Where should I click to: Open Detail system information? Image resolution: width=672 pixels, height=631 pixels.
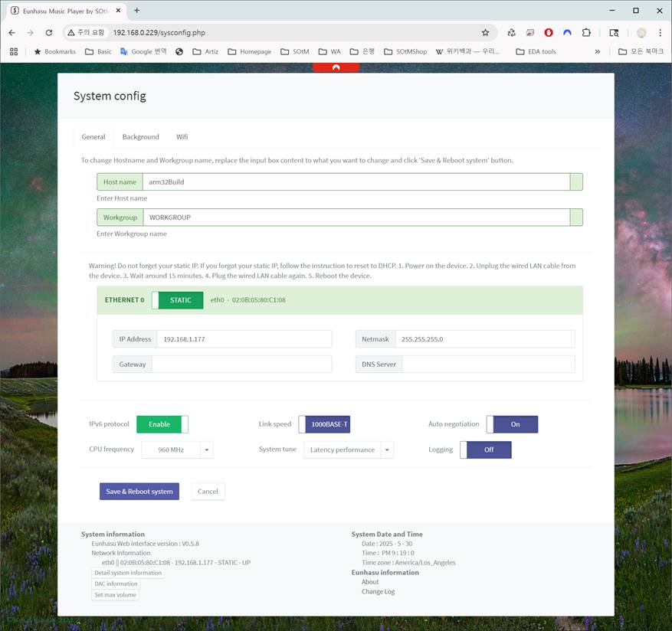click(128, 573)
